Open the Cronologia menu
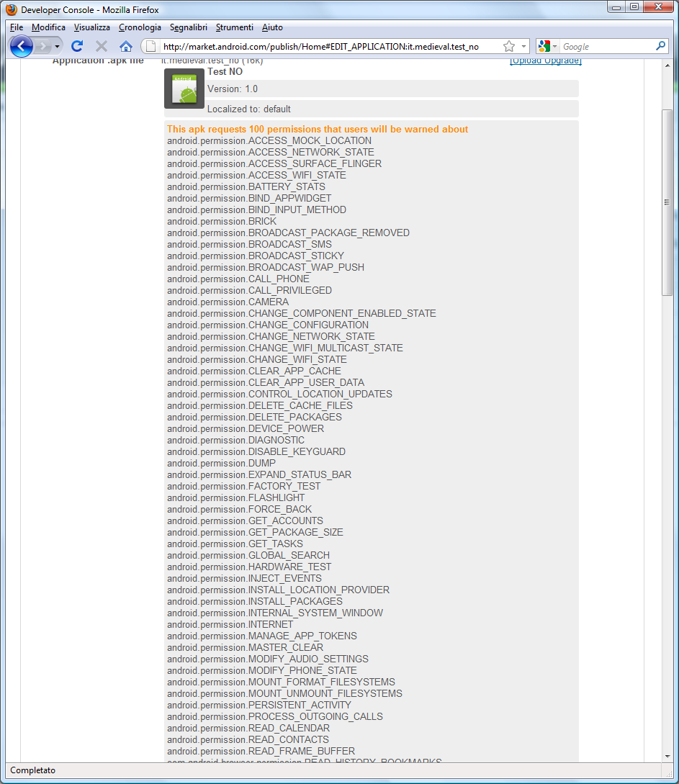The width and height of the screenshot is (679, 784). pyautogui.click(x=140, y=27)
